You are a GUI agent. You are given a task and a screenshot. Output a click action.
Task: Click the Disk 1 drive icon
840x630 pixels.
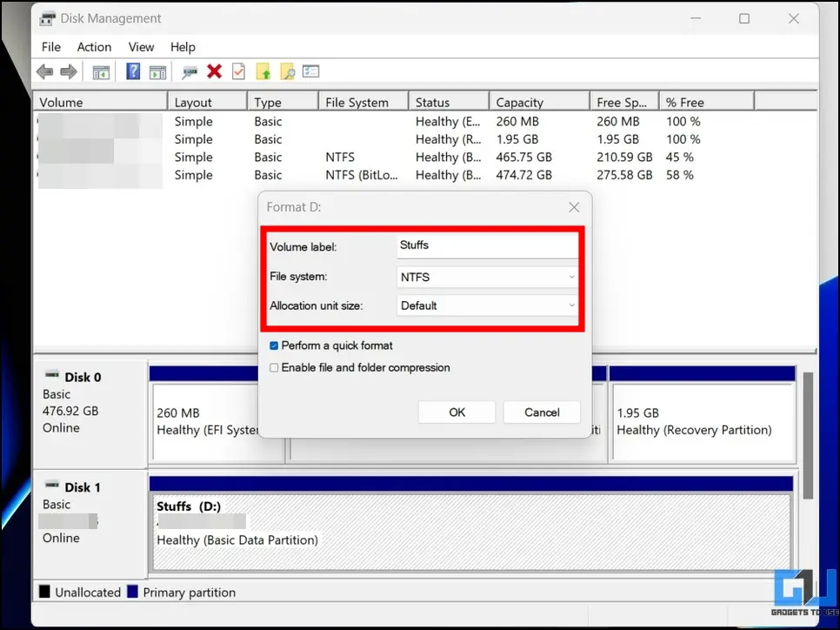click(52, 485)
